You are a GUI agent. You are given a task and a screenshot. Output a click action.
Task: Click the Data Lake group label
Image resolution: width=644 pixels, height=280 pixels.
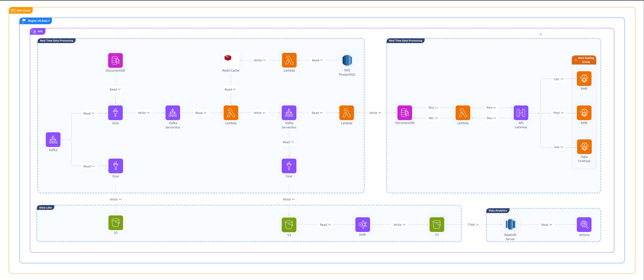tap(45, 208)
